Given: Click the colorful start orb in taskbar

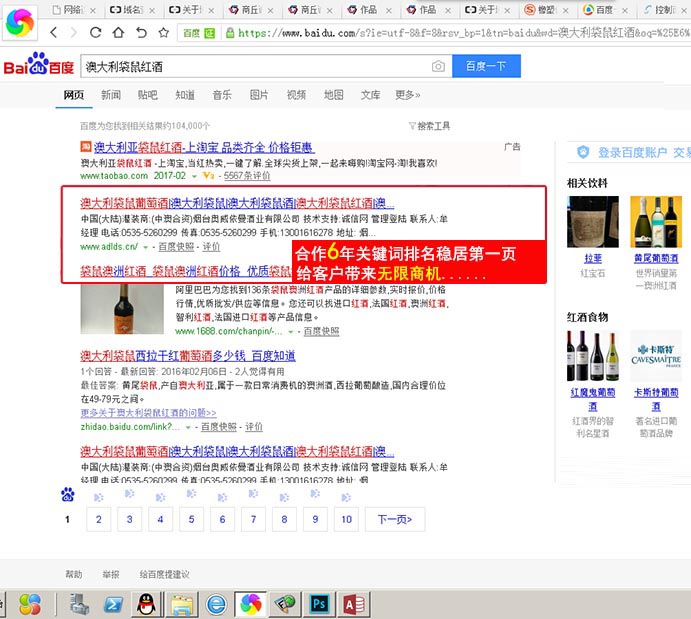Looking at the screenshot, I should [x=30, y=604].
